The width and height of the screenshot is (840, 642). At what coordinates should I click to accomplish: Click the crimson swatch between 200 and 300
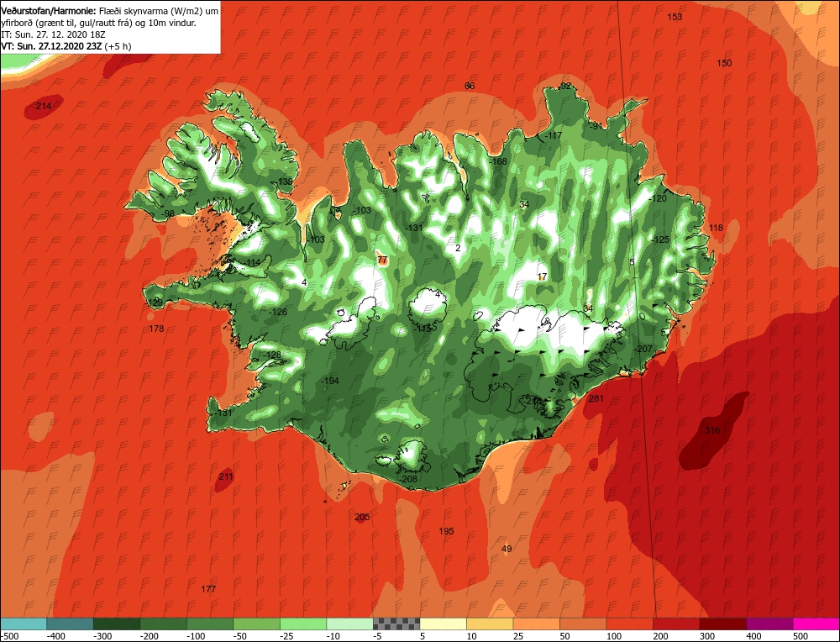[x=676, y=624]
